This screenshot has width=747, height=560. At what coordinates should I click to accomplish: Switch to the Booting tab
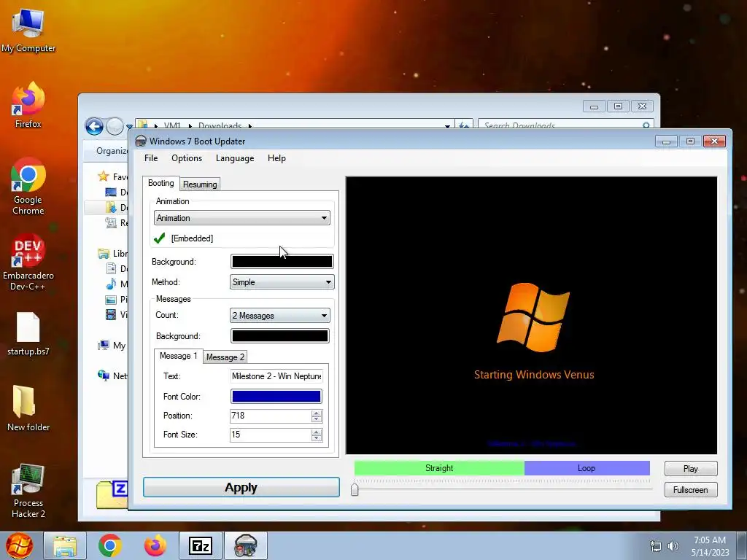(161, 183)
